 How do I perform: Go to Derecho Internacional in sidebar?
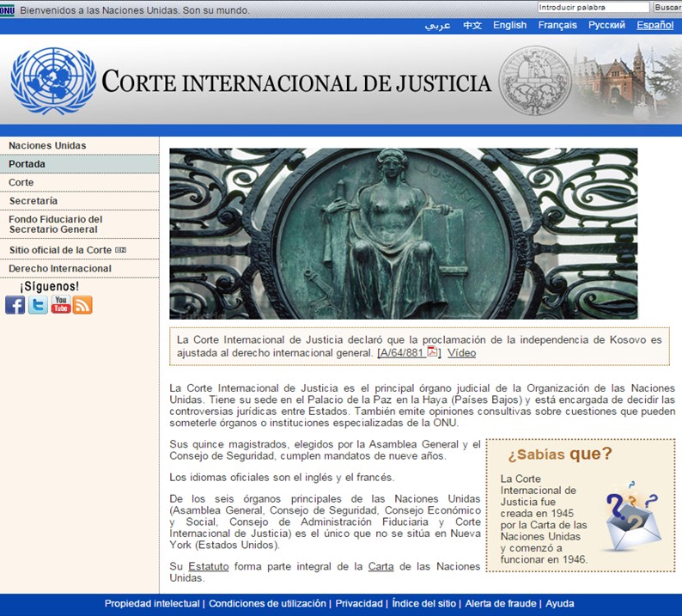60,269
